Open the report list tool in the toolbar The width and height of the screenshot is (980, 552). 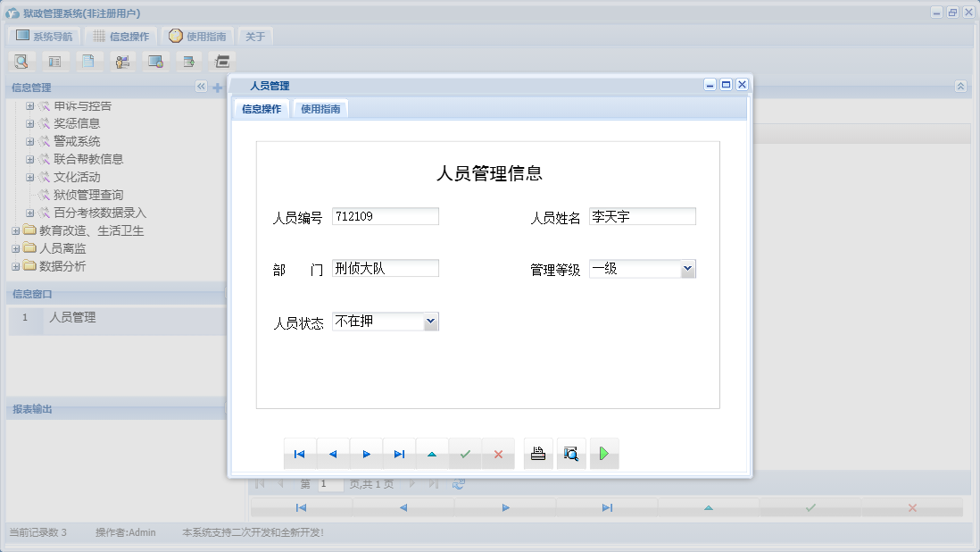click(54, 61)
